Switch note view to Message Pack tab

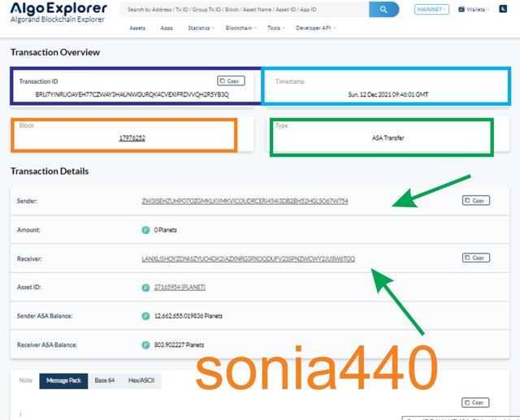63,380
